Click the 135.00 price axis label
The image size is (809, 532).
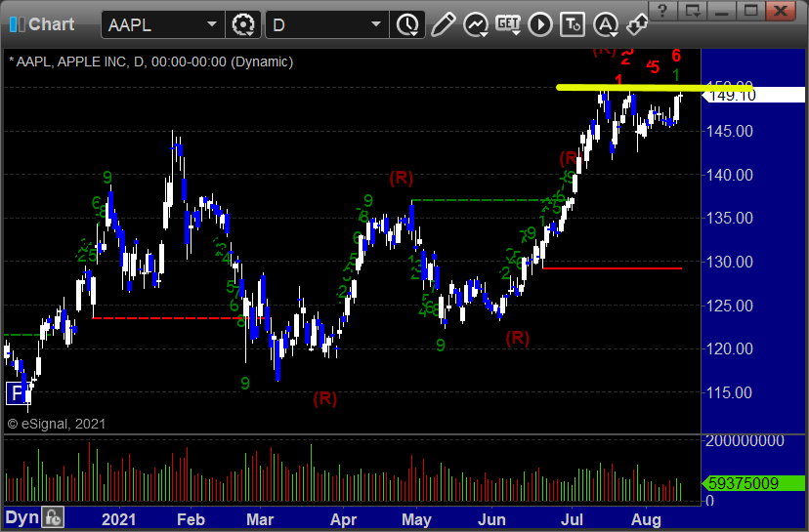pyautogui.click(x=730, y=219)
